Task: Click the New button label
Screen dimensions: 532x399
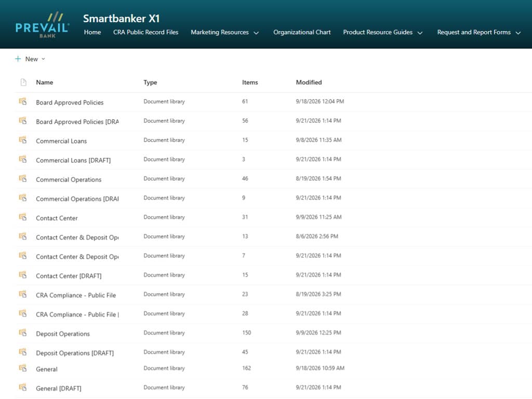Action: point(32,59)
